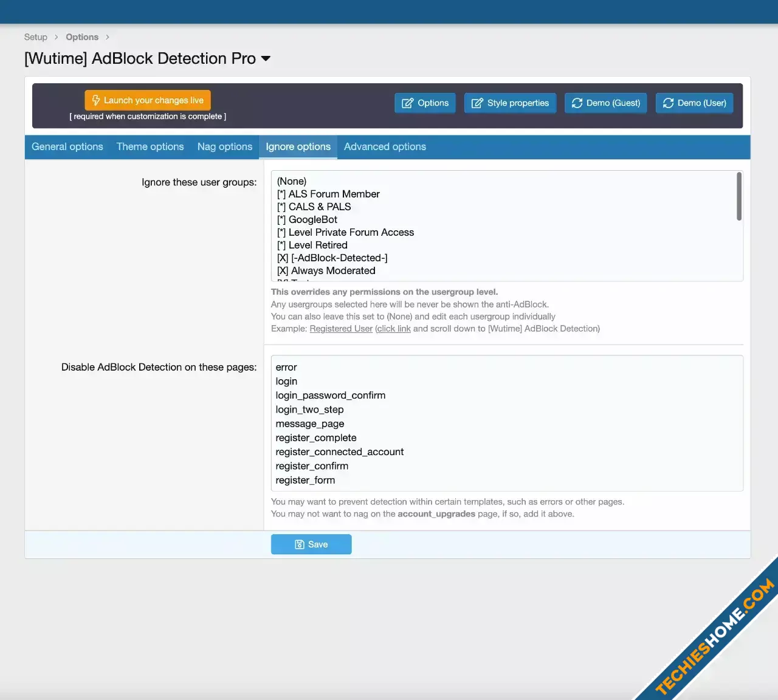Click 'register_complete' line in pages field

click(x=316, y=437)
